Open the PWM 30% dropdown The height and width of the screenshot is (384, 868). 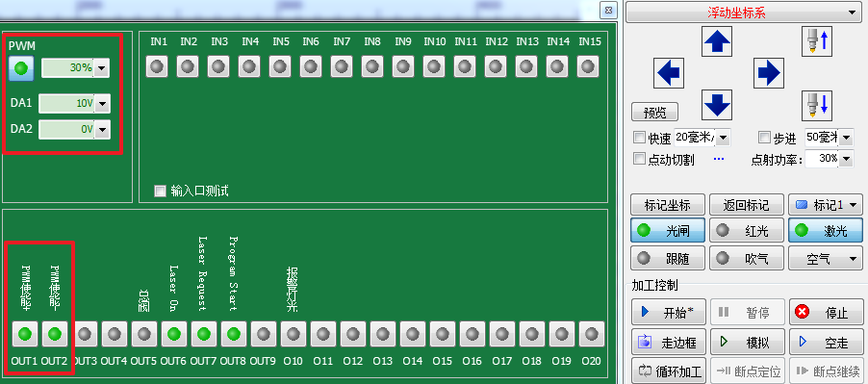coord(101,68)
